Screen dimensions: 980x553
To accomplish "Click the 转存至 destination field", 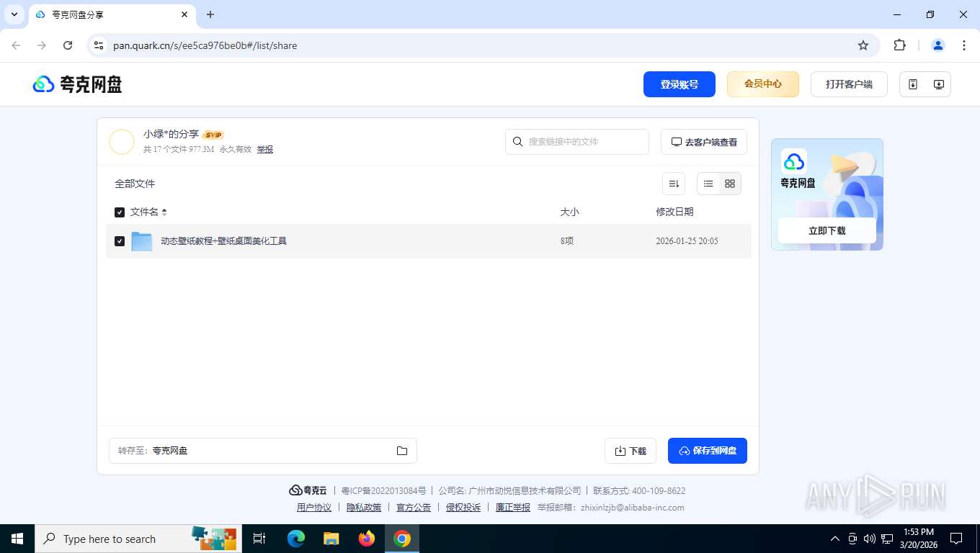I will 263,451.
